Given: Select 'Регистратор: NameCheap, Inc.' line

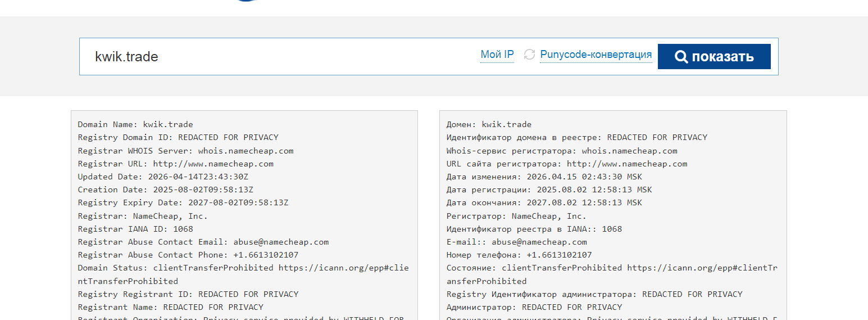Looking at the screenshot, I should [516, 216].
